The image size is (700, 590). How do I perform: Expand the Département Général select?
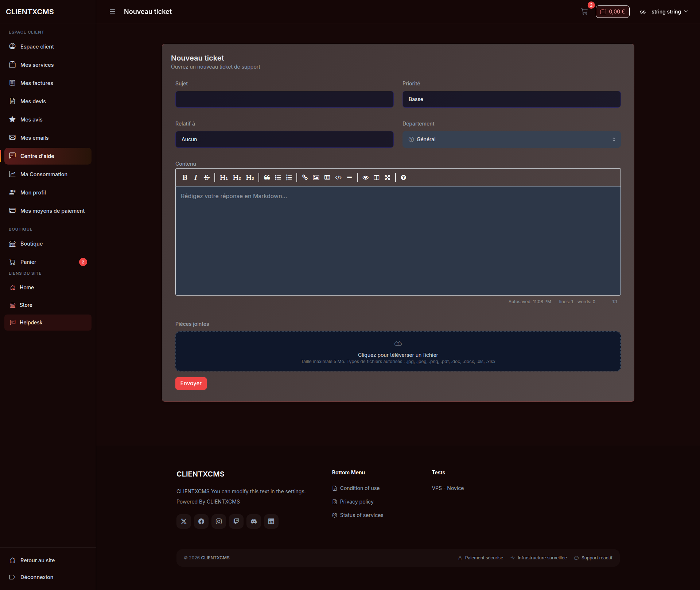[x=512, y=139]
